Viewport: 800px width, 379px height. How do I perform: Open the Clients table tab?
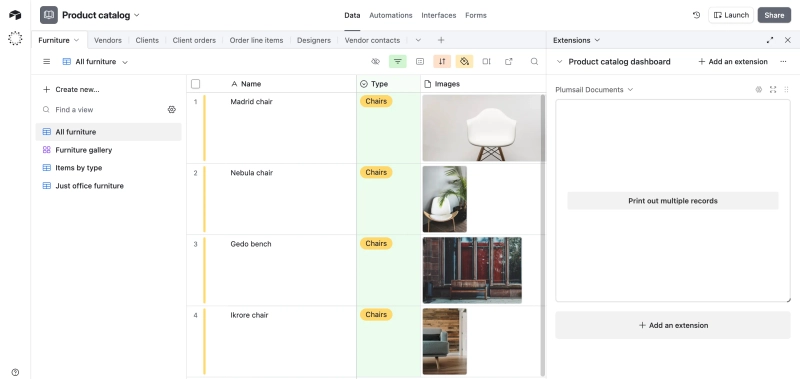(x=147, y=40)
